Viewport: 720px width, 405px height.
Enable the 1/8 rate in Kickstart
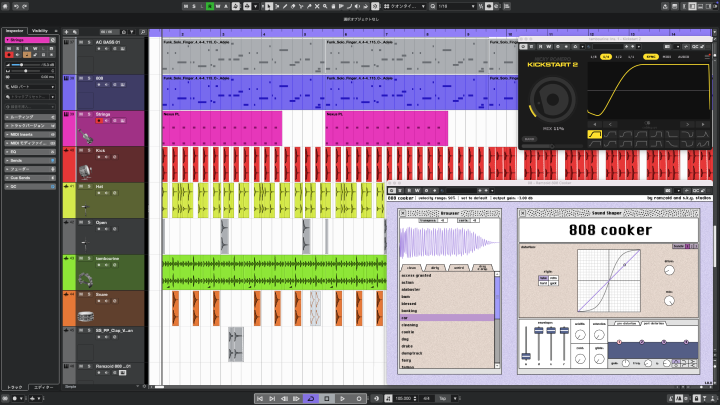pos(594,57)
